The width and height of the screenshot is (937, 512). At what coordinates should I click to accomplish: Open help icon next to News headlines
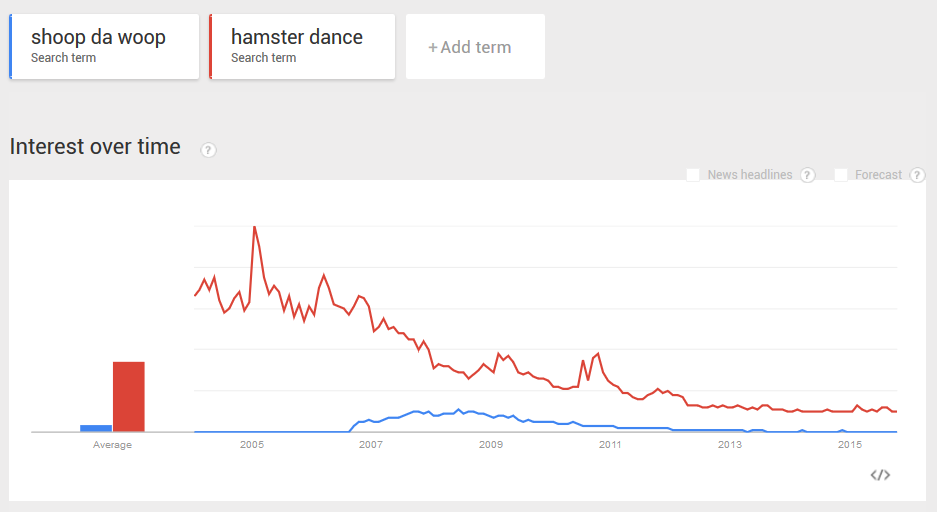coord(807,175)
